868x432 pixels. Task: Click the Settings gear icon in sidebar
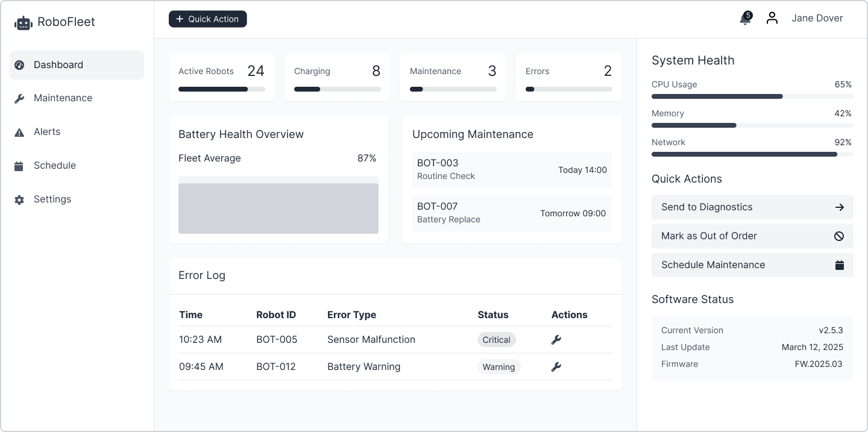click(19, 199)
